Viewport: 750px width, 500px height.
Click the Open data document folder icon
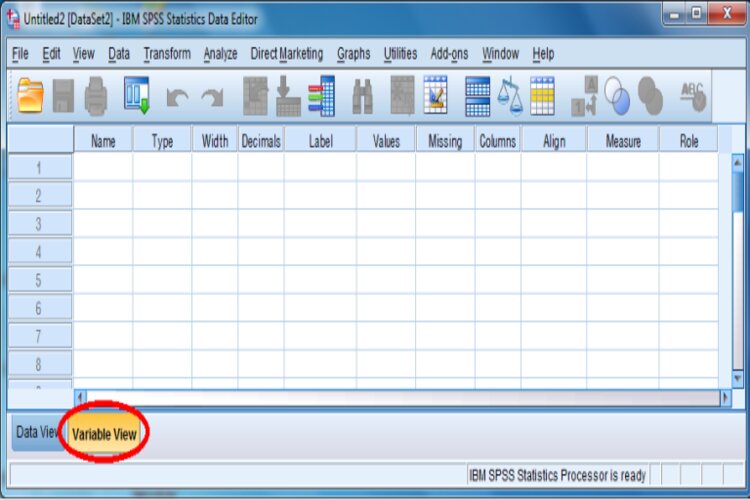pos(30,96)
